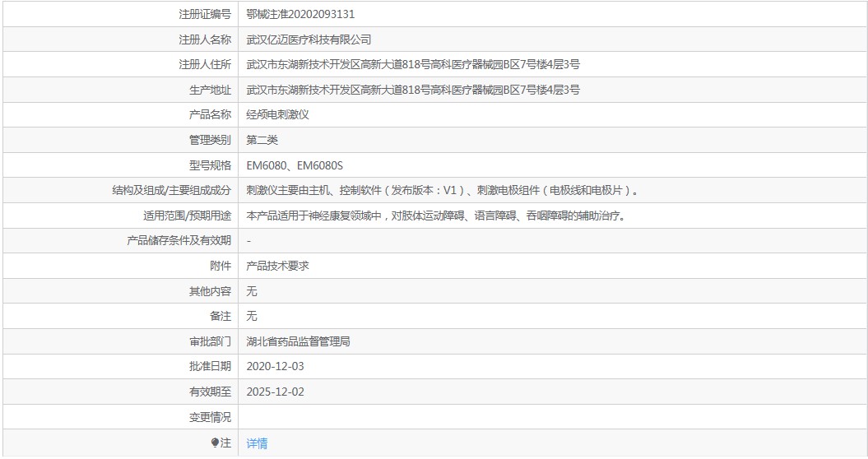Select product name 经颅电刺激仪

point(277,114)
